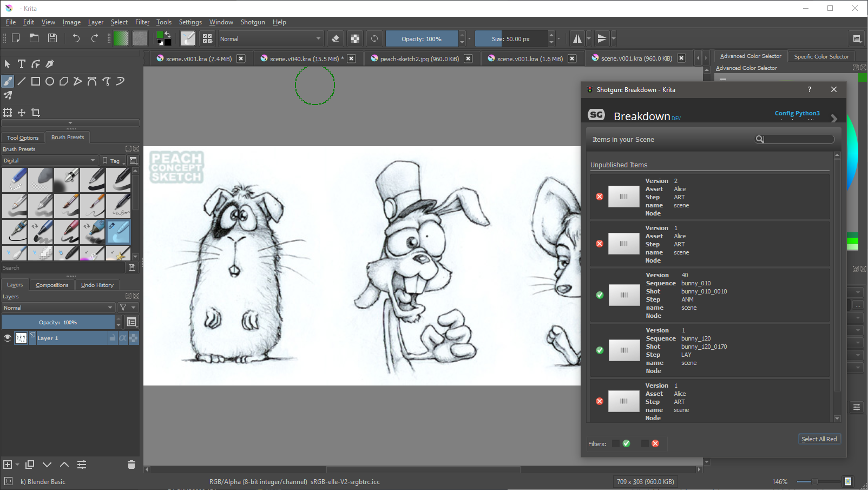Viewport: 868px width, 490px height.
Task: Create a new document from toolbar
Action: tap(16, 38)
